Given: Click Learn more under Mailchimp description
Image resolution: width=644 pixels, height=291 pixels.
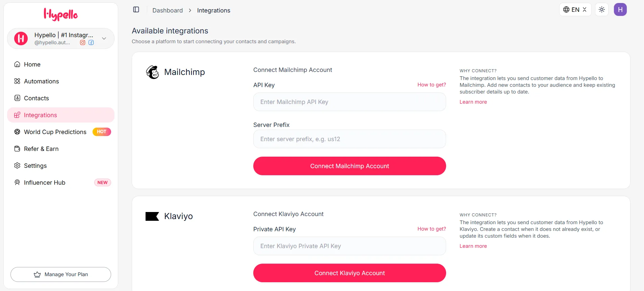Looking at the screenshot, I should click(473, 102).
